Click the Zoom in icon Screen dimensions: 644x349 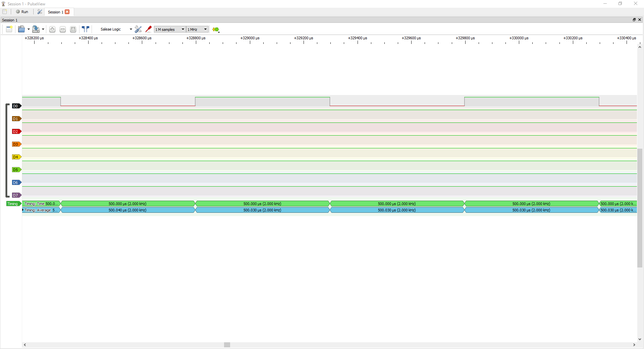click(x=52, y=30)
